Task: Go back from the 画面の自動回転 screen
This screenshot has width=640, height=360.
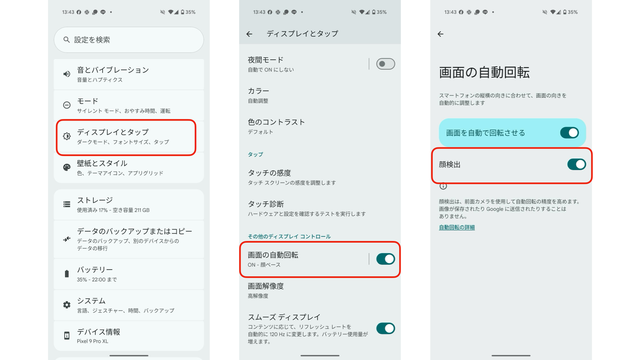Action: pyautogui.click(x=440, y=34)
